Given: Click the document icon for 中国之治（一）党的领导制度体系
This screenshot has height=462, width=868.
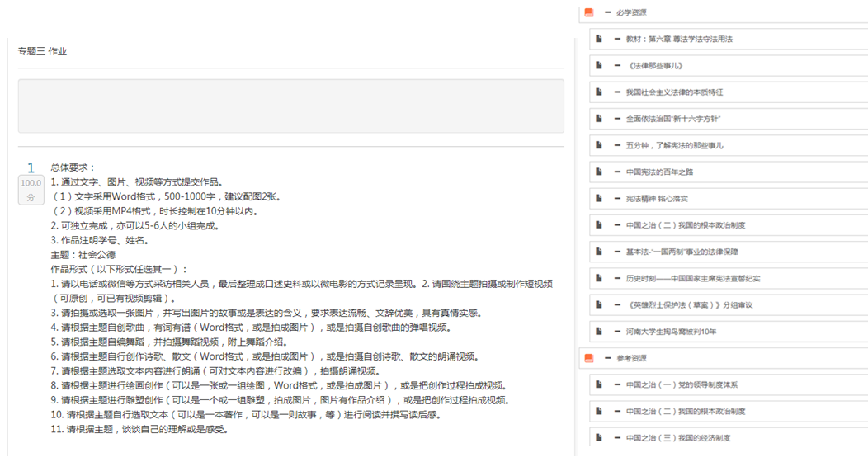Looking at the screenshot, I should pos(598,384).
